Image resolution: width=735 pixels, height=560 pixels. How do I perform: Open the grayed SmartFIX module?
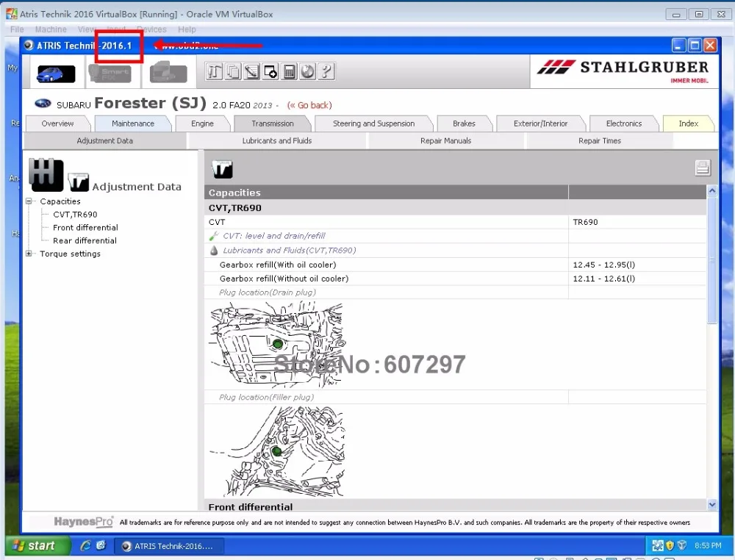pyautogui.click(x=110, y=73)
